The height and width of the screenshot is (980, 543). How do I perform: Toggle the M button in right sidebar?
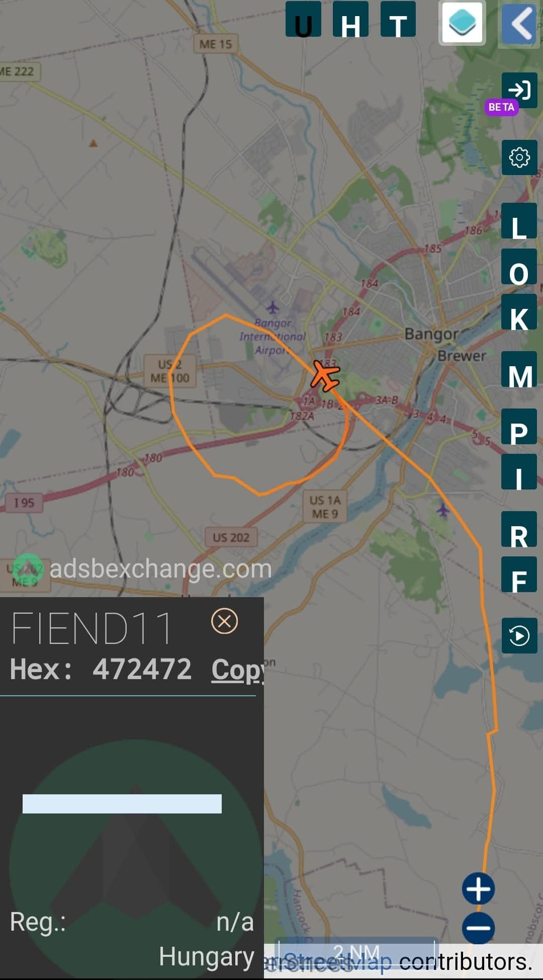point(519,369)
